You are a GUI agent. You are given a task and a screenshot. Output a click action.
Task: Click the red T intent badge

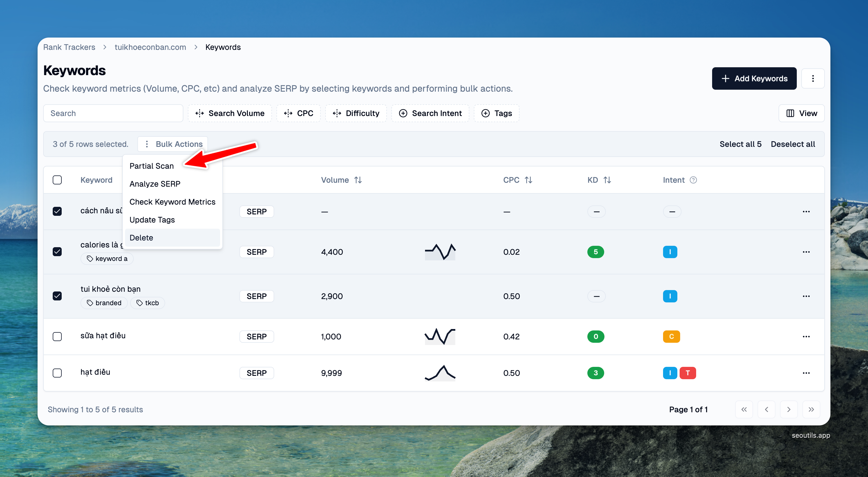pos(687,373)
